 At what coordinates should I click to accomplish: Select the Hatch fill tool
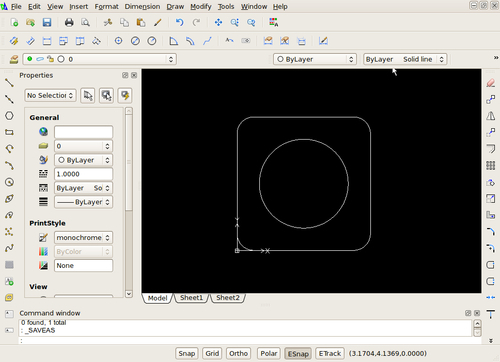click(x=9, y=265)
